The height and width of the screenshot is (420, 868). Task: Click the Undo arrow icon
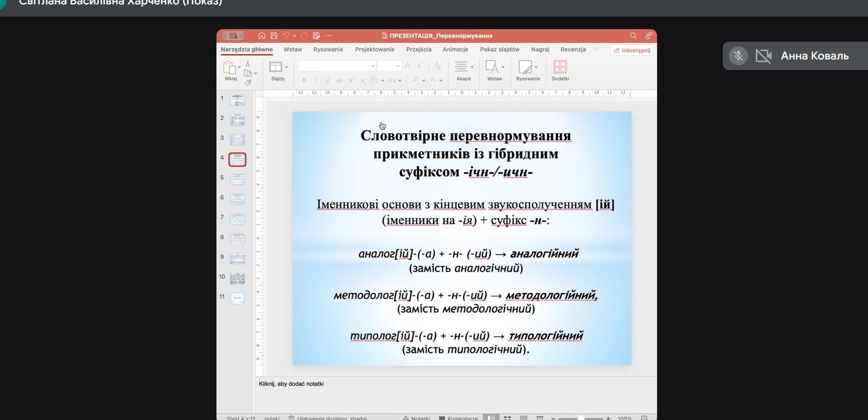[286, 36]
